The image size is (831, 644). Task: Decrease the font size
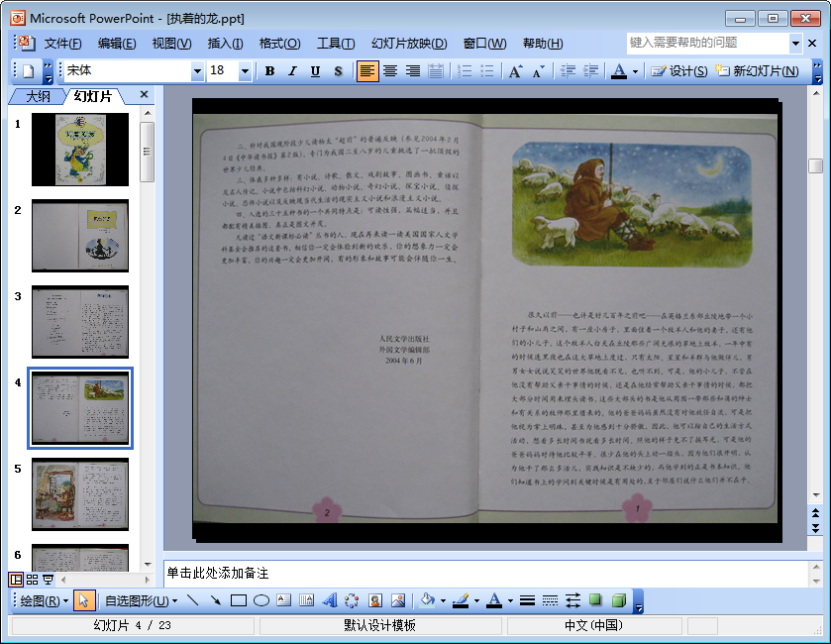tap(539, 71)
